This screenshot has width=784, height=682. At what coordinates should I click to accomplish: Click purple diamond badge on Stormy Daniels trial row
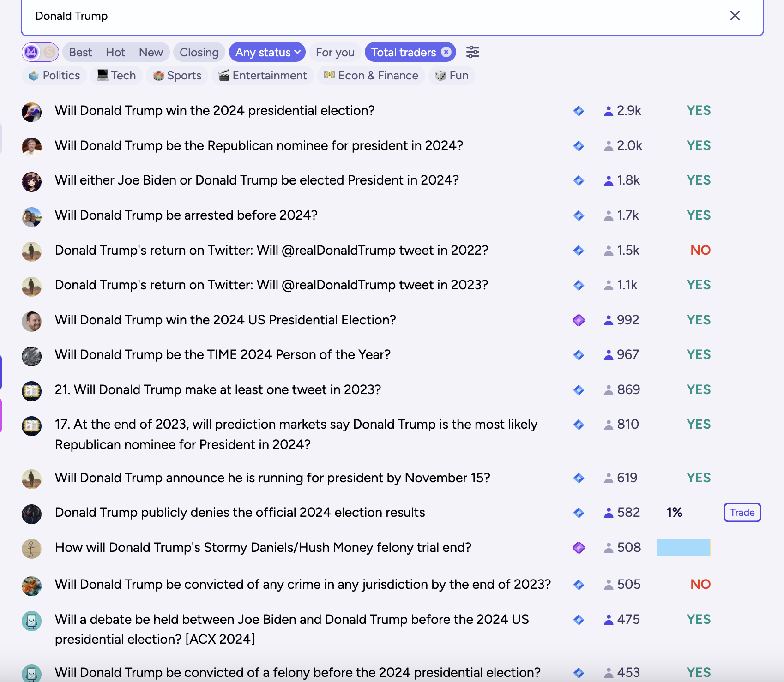579,548
